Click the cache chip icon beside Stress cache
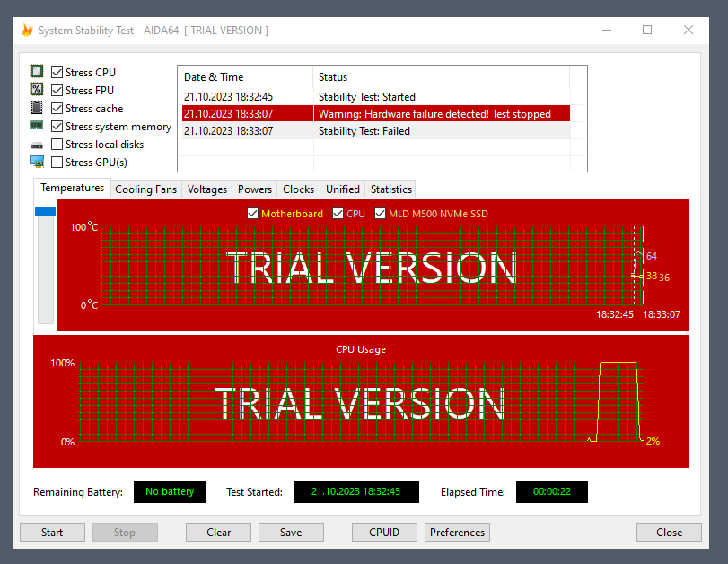Screen dimensions: 728x564 coord(37,107)
